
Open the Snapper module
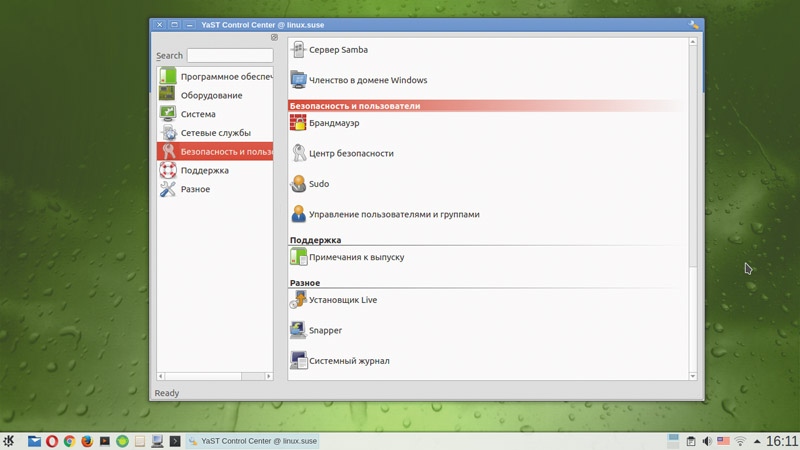pos(316,330)
